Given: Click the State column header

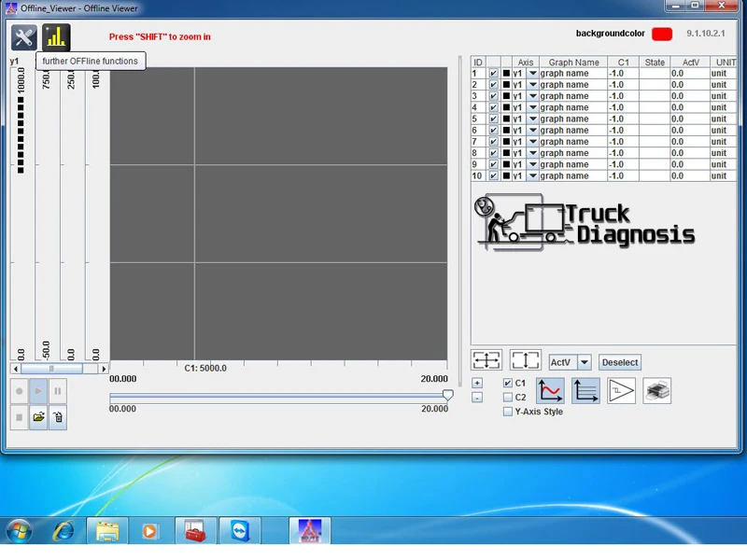Looking at the screenshot, I should pos(655,63).
